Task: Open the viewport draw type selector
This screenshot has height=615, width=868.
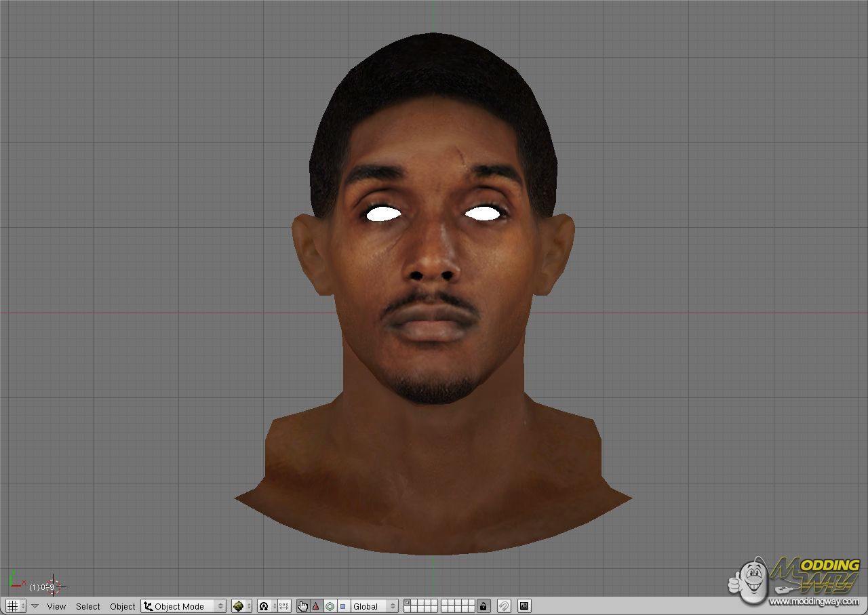Action: [x=241, y=606]
